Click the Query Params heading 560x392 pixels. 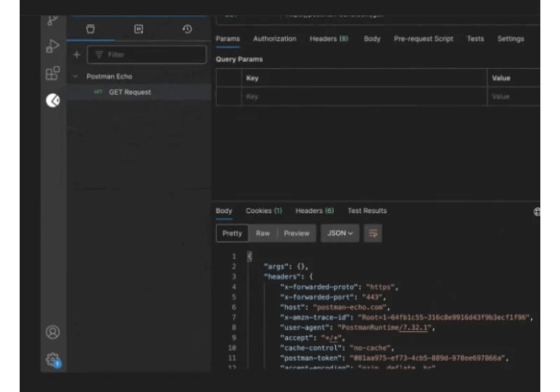tap(239, 59)
